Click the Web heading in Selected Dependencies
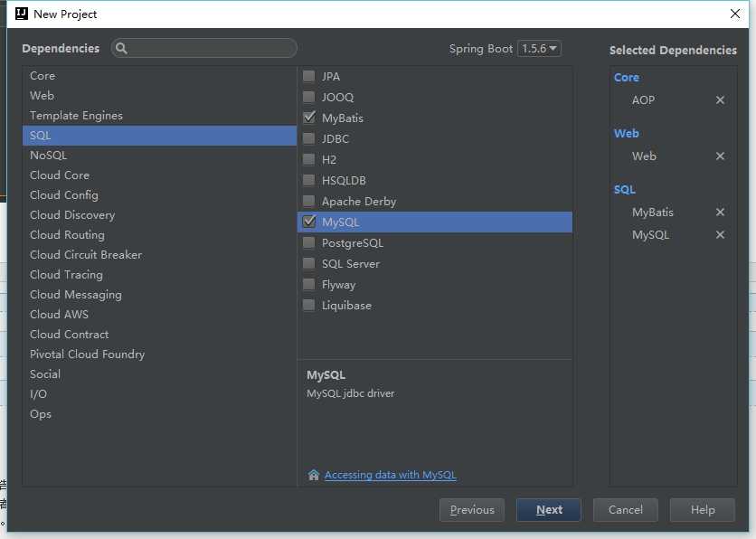 click(627, 134)
